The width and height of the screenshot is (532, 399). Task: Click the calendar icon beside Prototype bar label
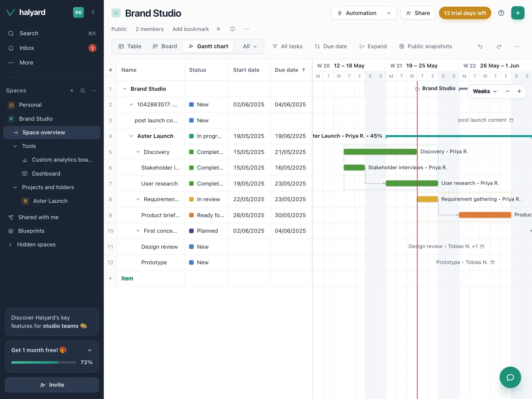(493, 262)
